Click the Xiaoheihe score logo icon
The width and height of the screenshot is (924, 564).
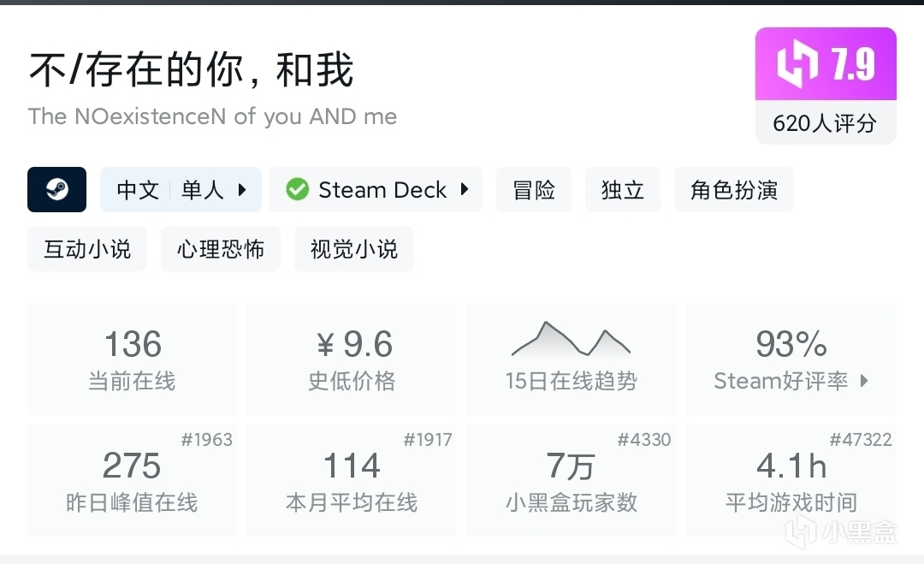coord(797,64)
